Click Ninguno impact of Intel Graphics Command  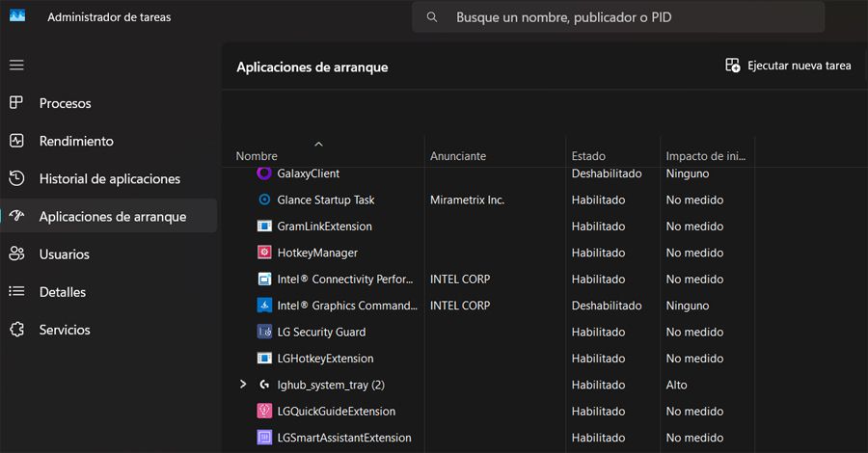click(x=688, y=306)
